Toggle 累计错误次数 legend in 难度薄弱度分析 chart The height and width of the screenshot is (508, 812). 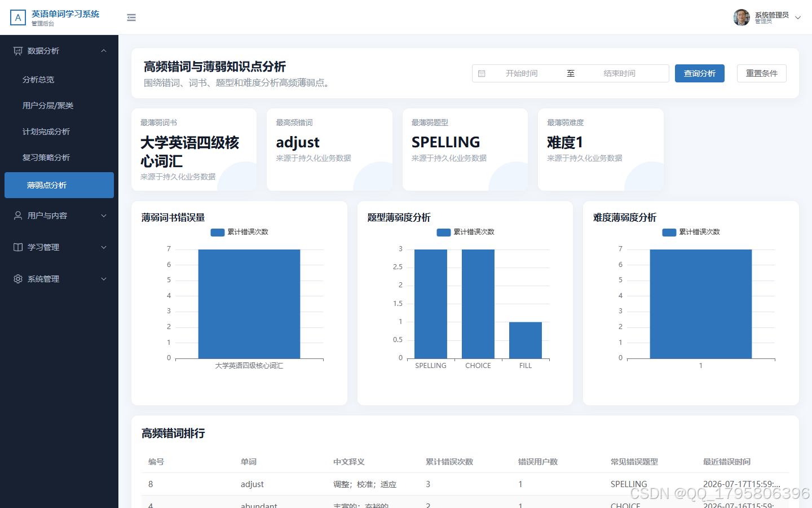point(691,232)
